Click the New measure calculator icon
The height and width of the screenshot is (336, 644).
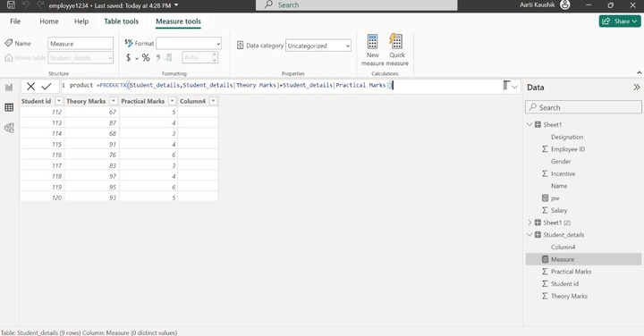pos(372,42)
